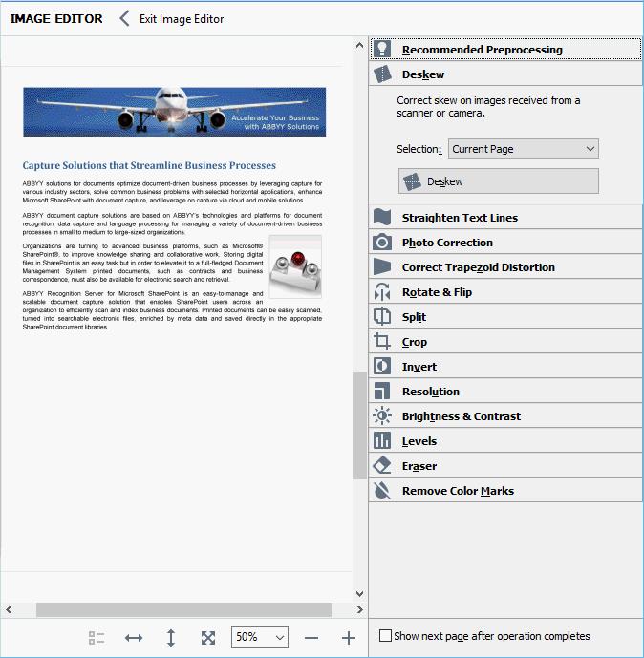This screenshot has width=644, height=658.
Task: Expand the Correct Trapezoid Distortion section
Action: pyautogui.click(x=505, y=266)
